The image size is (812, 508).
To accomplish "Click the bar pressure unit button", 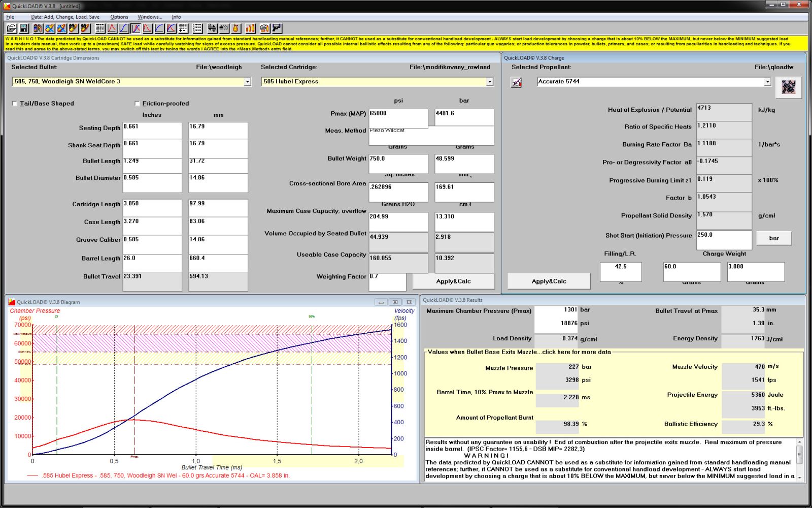I will pyautogui.click(x=773, y=238).
